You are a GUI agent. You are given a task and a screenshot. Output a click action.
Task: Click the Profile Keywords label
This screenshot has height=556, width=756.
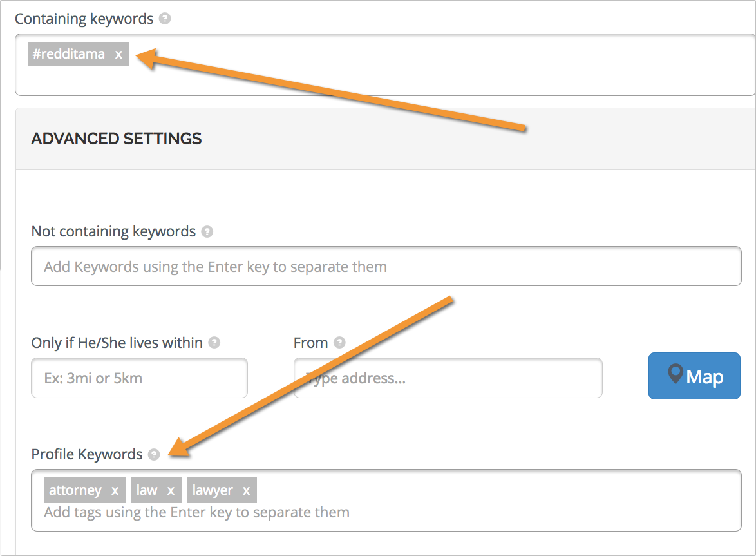[87, 454]
